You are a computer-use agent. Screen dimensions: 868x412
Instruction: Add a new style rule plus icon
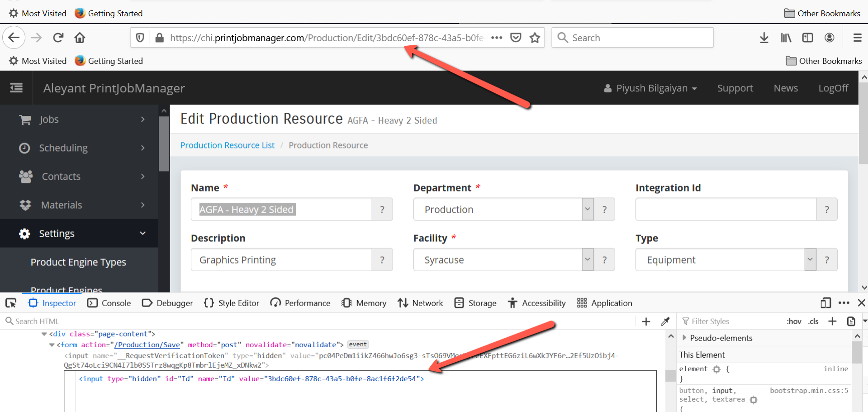pyautogui.click(x=832, y=321)
